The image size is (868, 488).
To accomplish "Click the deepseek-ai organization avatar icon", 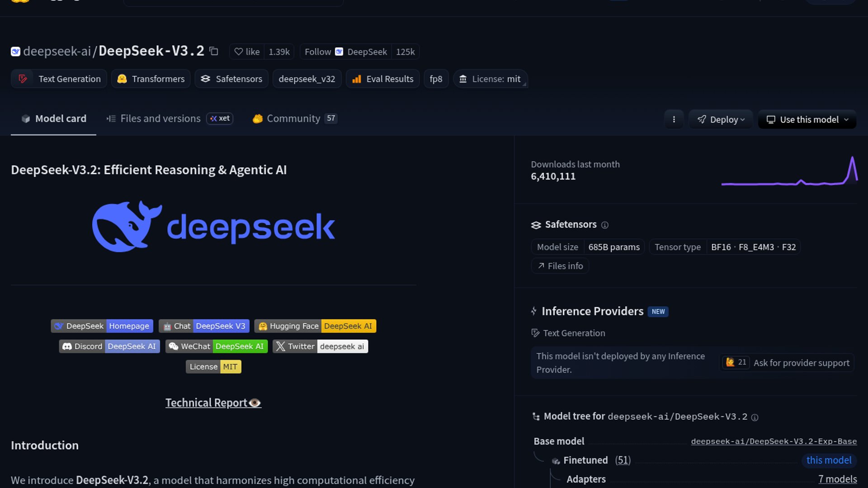I will click(15, 52).
